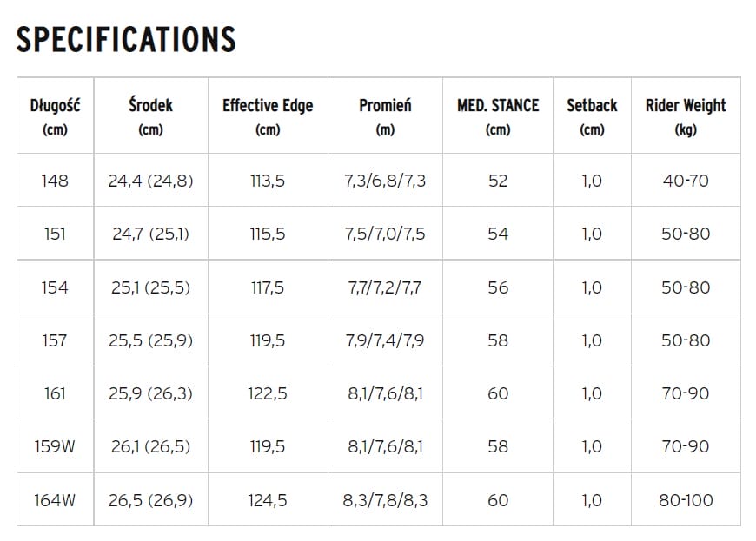Click the 40-70 rider weight cell
This screenshot has width=756, height=541.
click(x=686, y=181)
